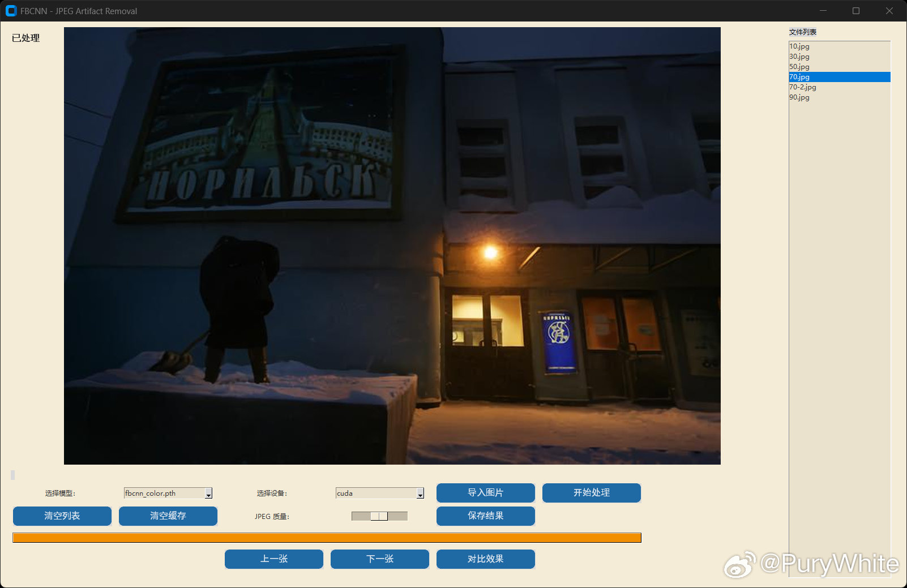907x588 pixels.
Task: Select 90.jpg in the file list
Action: [840, 97]
